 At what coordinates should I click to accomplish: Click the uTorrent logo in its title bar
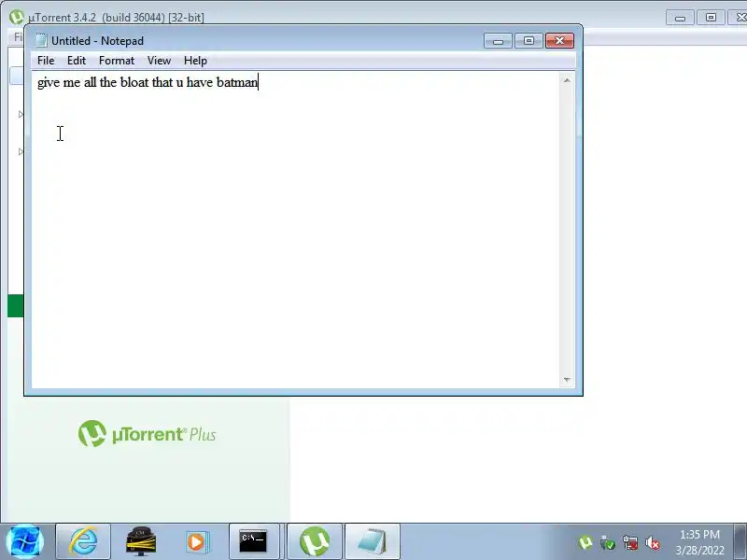(x=17, y=17)
